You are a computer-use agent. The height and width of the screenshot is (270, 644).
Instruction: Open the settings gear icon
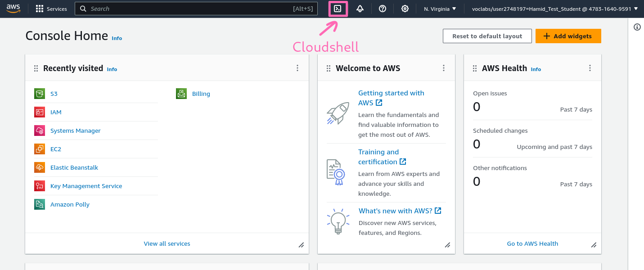coord(405,9)
